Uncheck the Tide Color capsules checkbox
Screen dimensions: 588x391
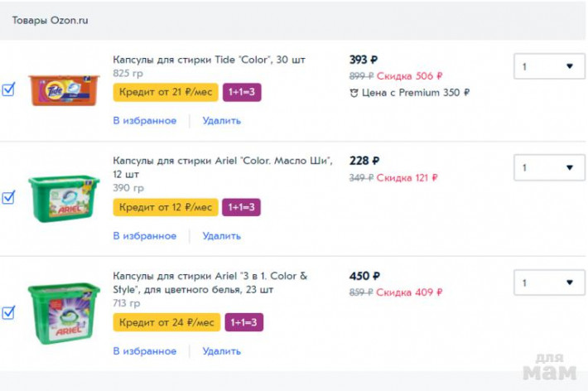click(8, 89)
